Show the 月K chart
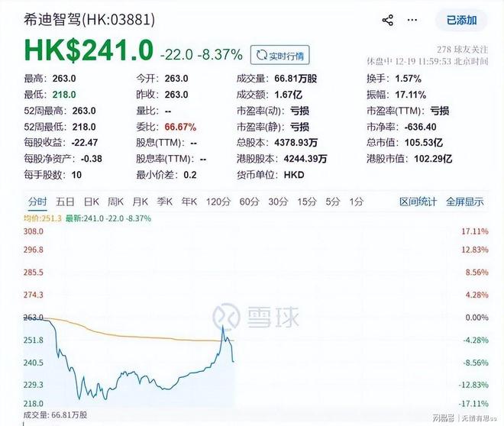Viewport: 504px width, 426px height. [x=140, y=202]
